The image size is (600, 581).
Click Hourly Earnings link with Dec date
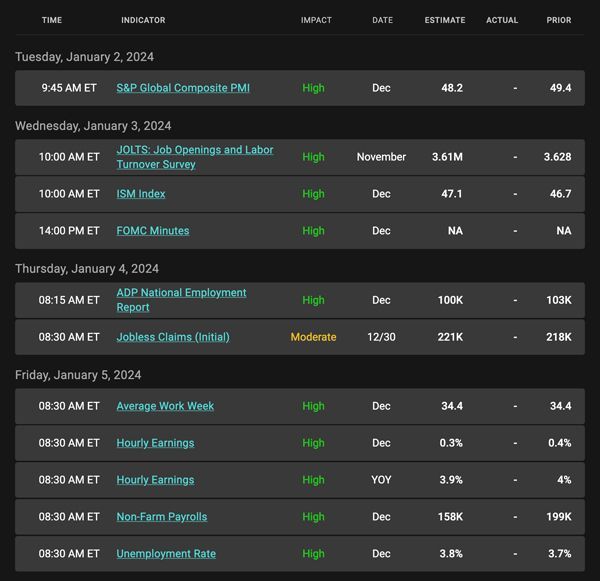155,443
